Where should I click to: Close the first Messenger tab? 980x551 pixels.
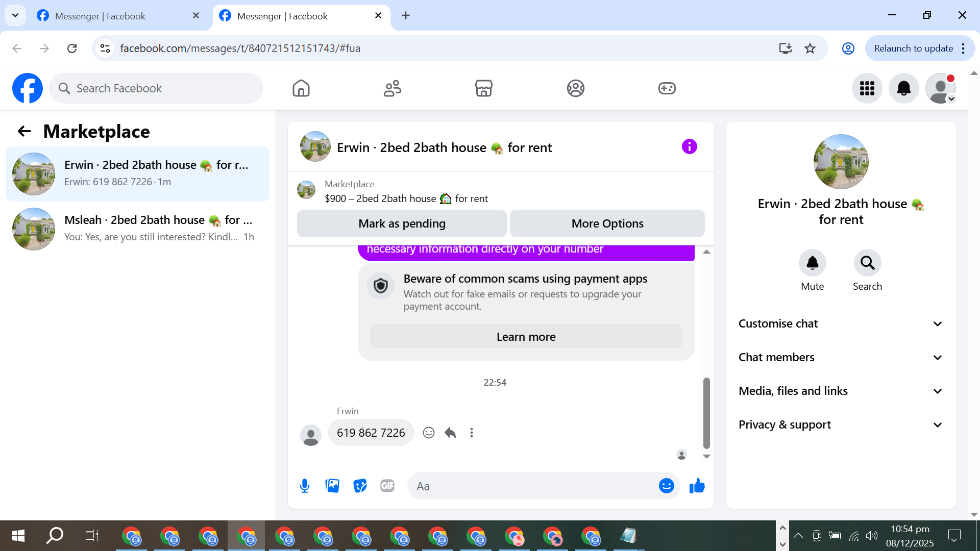[x=195, y=16]
